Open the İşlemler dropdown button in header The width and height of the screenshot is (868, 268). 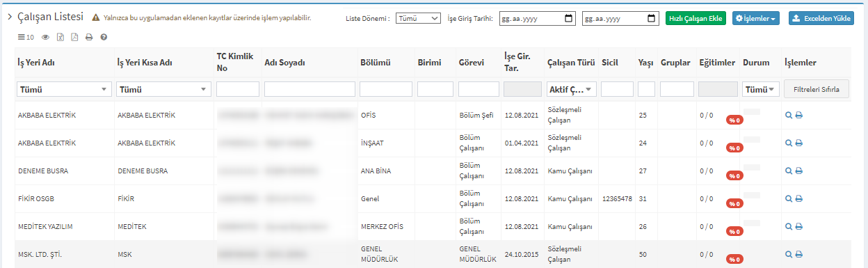click(x=756, y=19)
